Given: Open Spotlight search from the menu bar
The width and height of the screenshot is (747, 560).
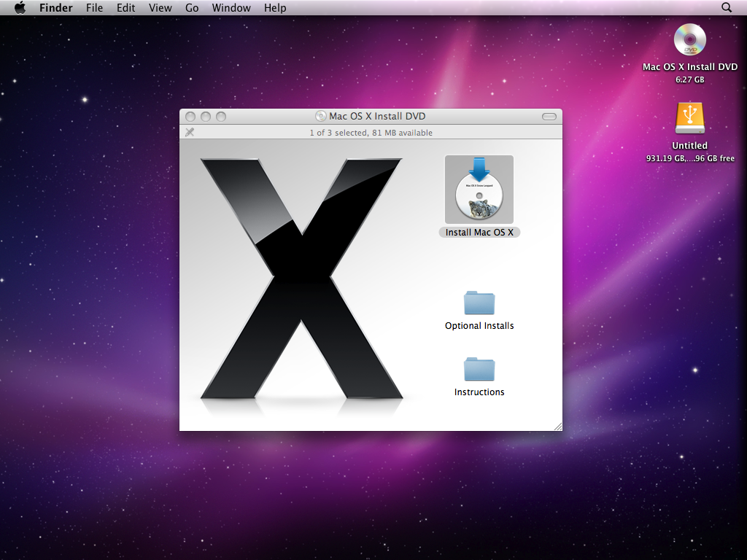Looking at the screenshot, I should 727,7.
